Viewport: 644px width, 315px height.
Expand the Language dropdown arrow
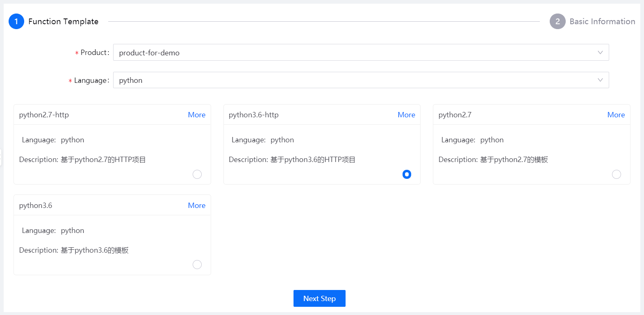pyautogui.click(x=600, y=80)
